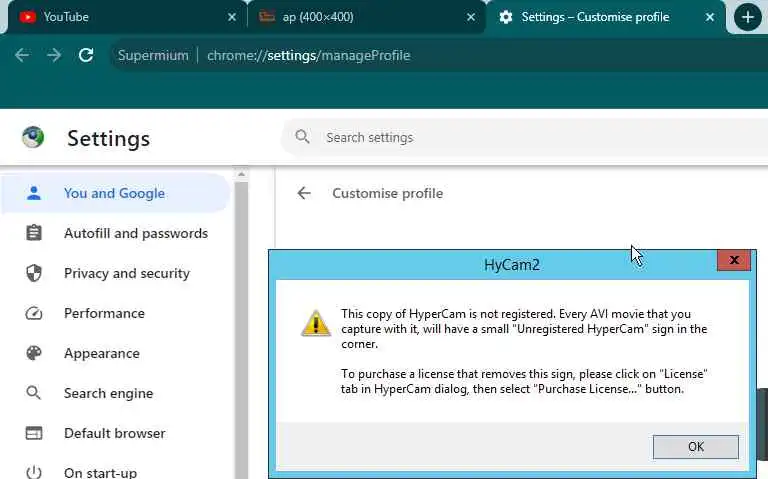Click the gear favicon on Settings tab
Image resolution: width=768 pixels, height=479 pixels.
pyautogui.click(x=505, y=17)
